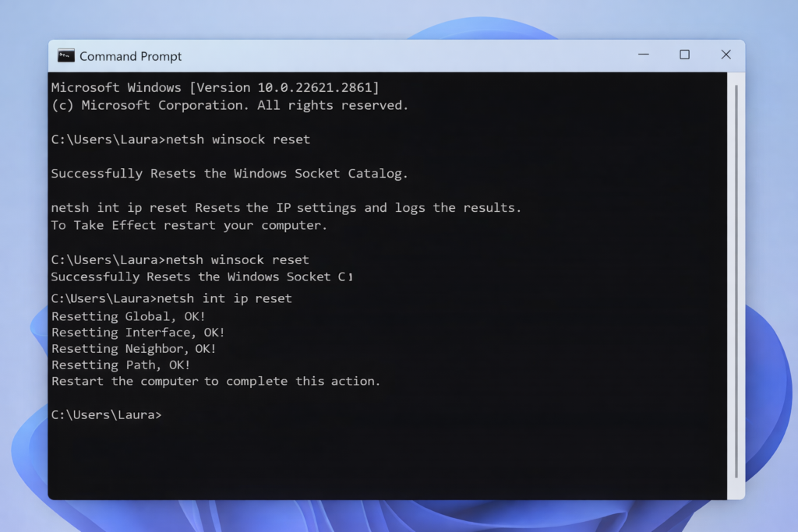Click the 'Command Prompt' window title text
This screenshot has height=532, width=798.
click(130, 56)
